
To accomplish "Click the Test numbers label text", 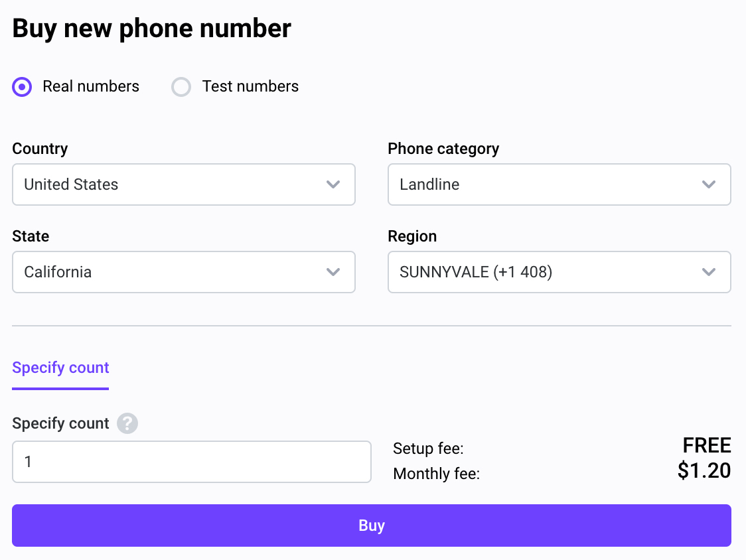I will [250, 87].
